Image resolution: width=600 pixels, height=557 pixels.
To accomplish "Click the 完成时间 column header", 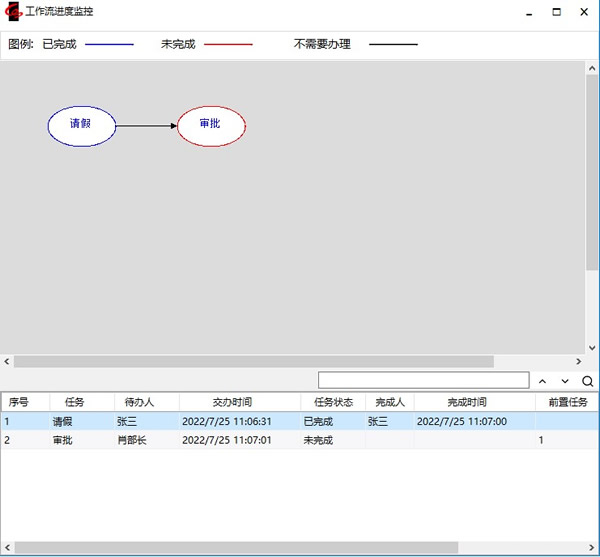I will point(467,402).
